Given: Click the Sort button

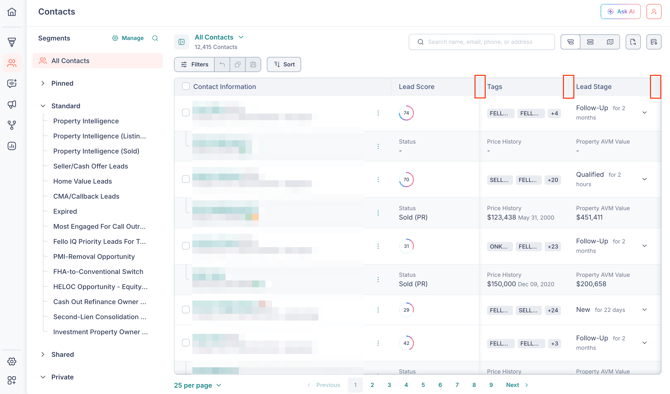Looking at the screenshot, I should coord(284,65).
